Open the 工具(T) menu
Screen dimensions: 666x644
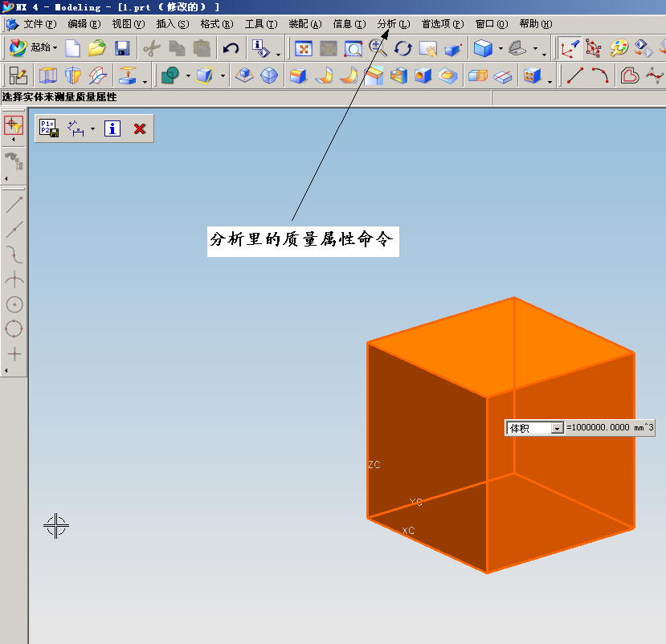coord(261,24)
